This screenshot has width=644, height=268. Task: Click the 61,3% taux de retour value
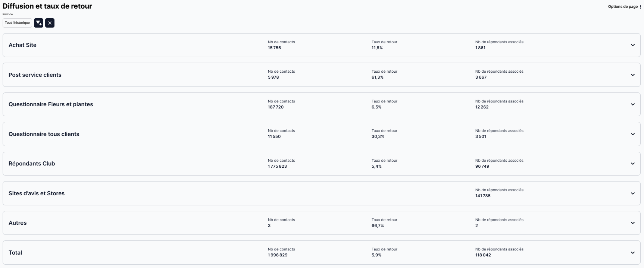tap(377, 78)
